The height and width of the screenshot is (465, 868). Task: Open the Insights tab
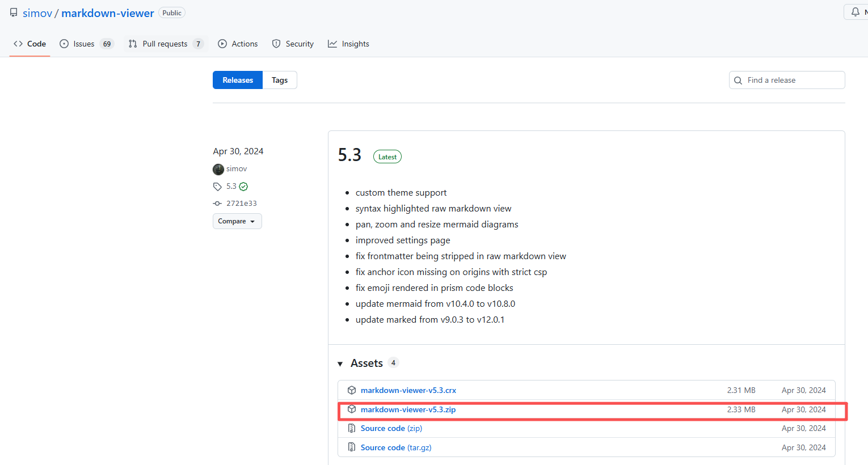point(348,44)
